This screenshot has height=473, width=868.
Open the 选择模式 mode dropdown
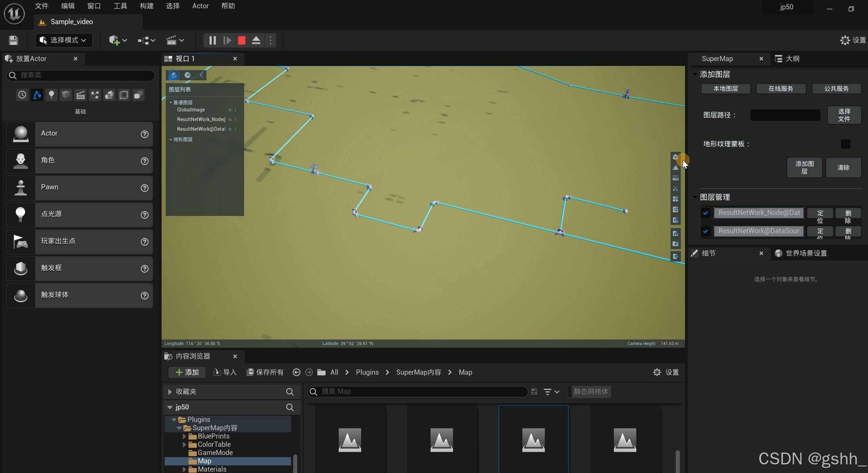(64, 40)
